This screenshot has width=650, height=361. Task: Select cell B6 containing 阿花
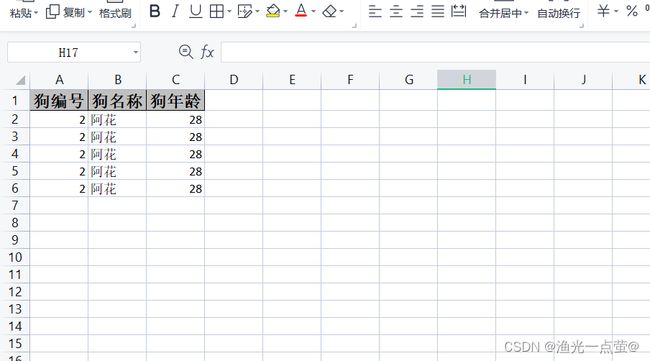117,189
